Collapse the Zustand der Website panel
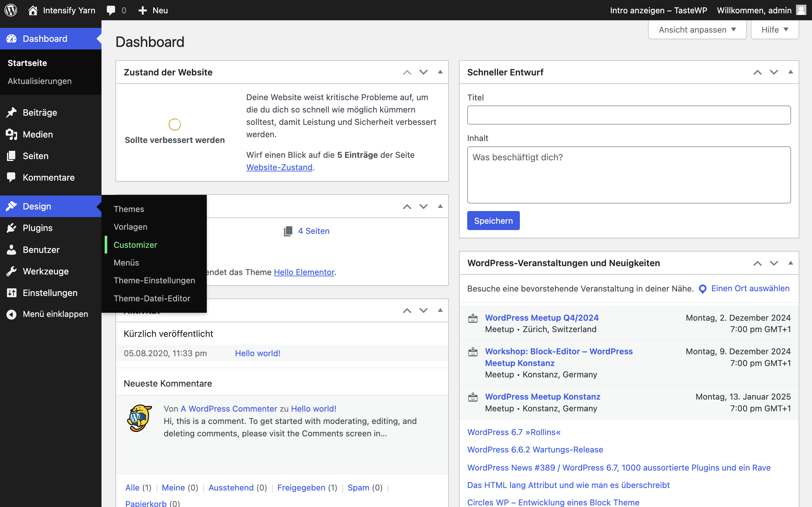 [440, 72]
